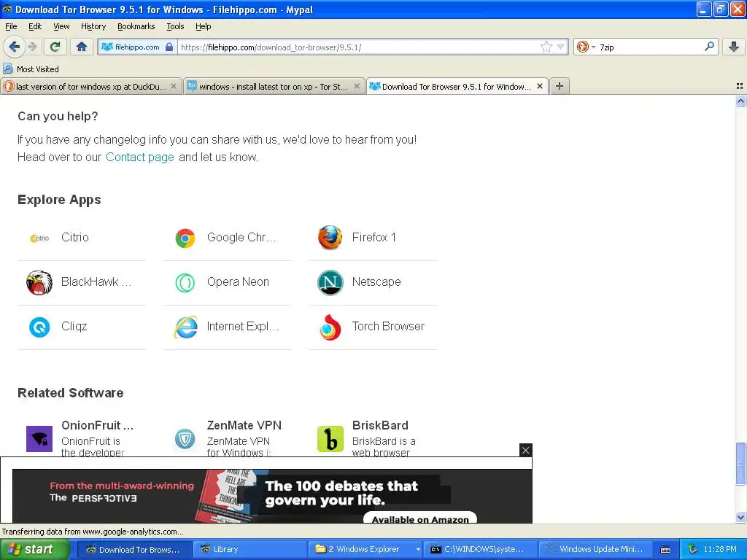
Task: Click the page scrollbar up arrow
Action: (740, 101)
